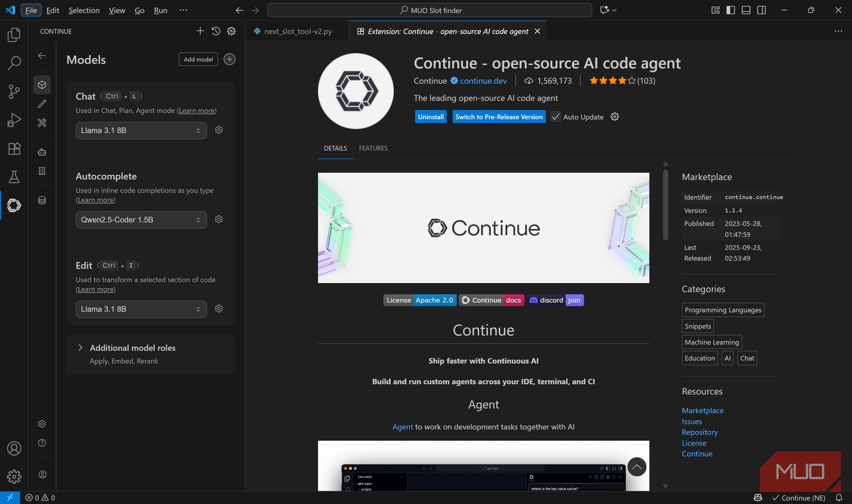Open the database icon section in Continue sidebar

click(x=42, y=200)
